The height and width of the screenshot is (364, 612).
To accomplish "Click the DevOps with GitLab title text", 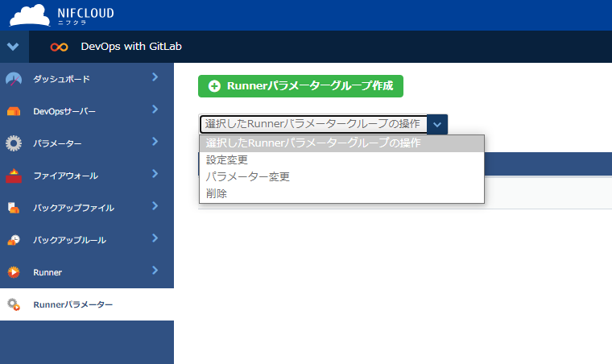I will (131, 47).
